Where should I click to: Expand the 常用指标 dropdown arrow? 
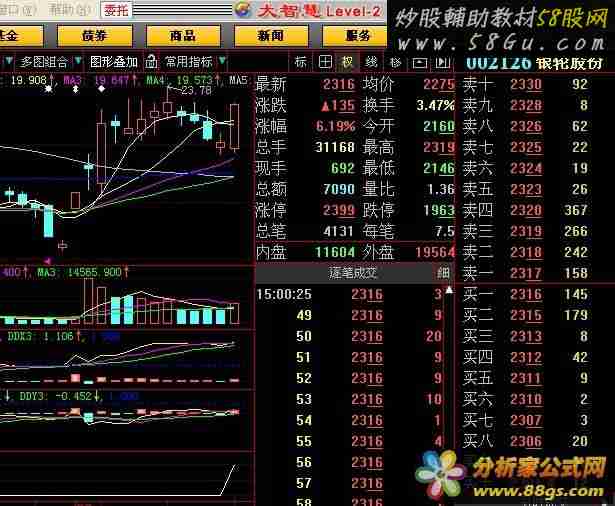point(222,61)
